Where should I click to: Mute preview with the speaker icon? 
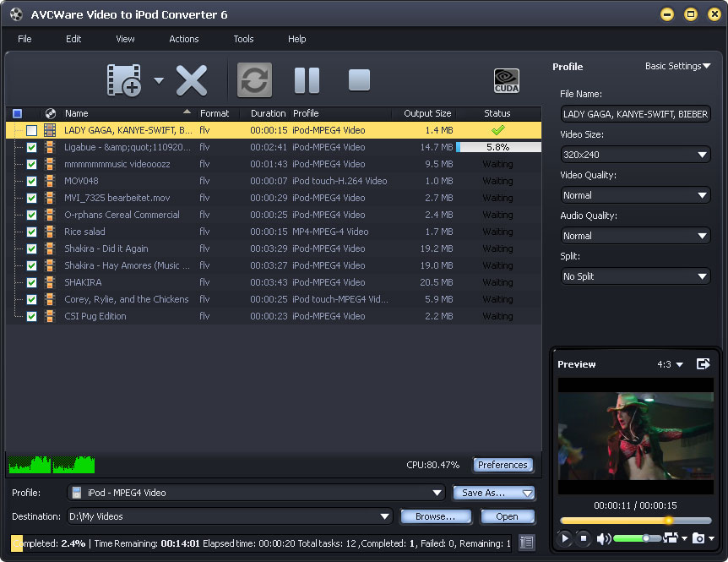(603, 538)
